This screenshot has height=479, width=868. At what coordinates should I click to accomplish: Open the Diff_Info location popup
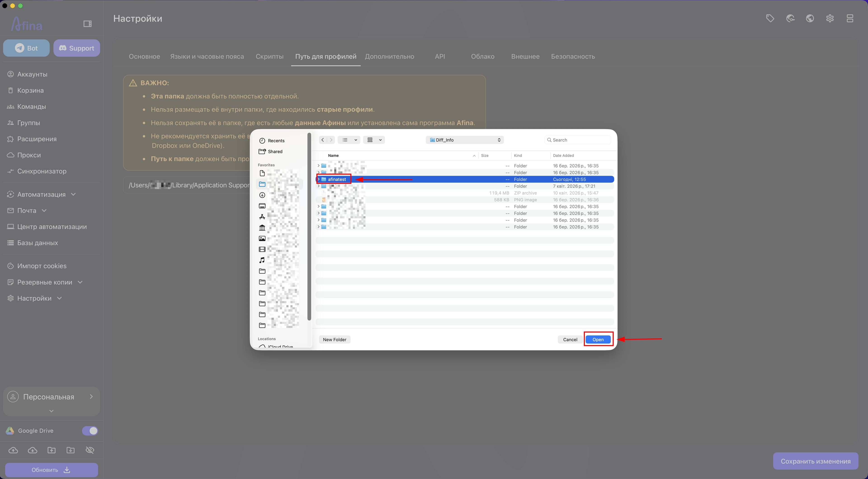(x=465, y=140)
